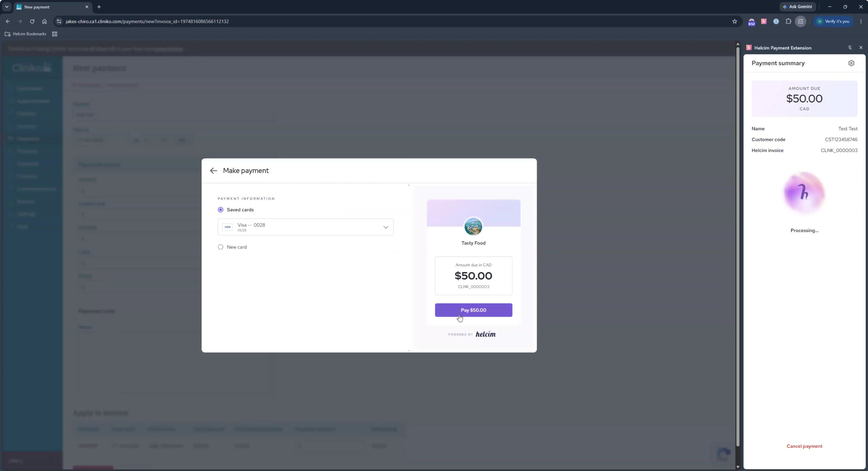Click Helcim invoice value CLNK_0000003
The image size is (868, 471).
839,151
